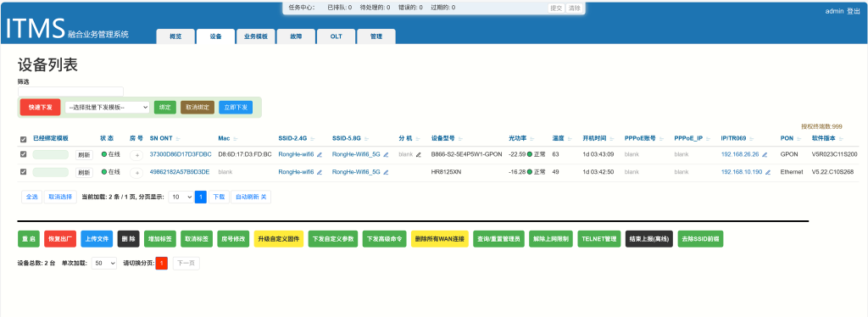Click the 下载 button
The height and width of the screenshot is (317, 868).
[x=219, y=197]
